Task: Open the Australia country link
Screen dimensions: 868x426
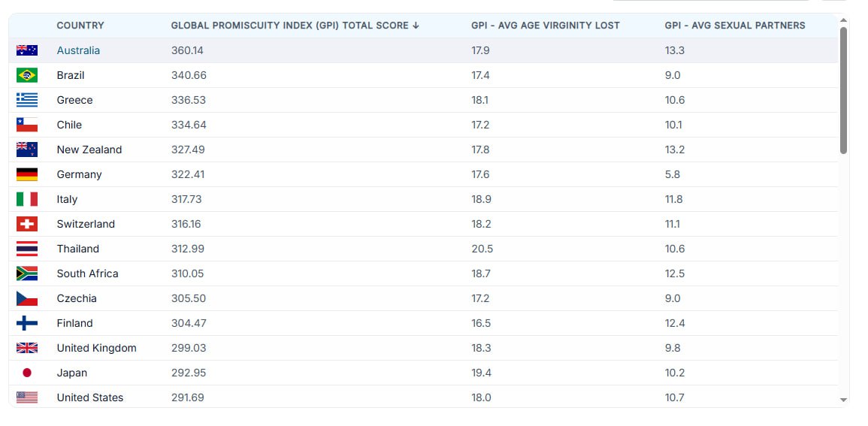Action: click(78, 50)
